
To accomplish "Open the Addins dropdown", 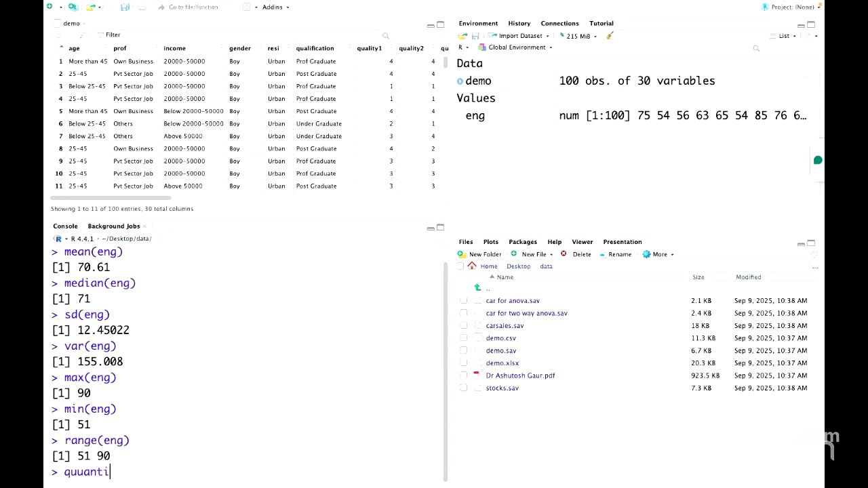I will (x=275, y=7).
